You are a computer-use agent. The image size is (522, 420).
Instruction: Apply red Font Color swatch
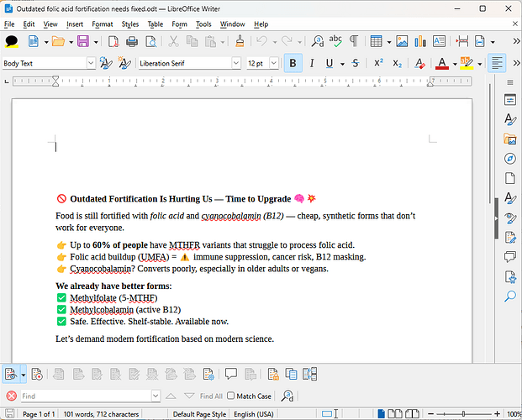point(442,63)
